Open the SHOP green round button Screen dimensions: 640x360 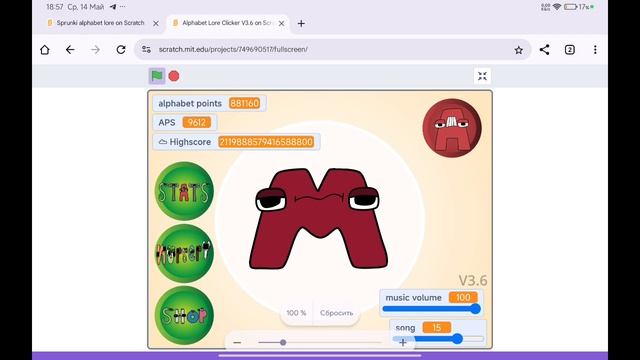click(184, 315)
